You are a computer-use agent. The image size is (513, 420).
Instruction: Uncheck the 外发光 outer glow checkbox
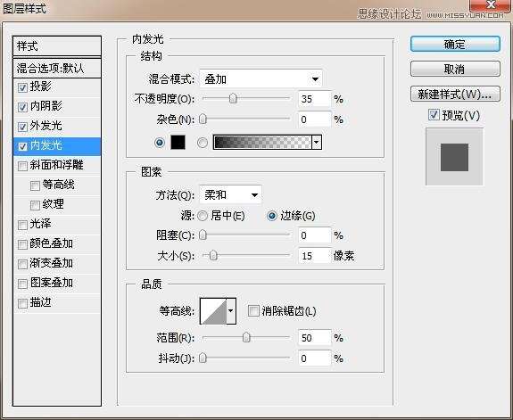coord(22,127)
